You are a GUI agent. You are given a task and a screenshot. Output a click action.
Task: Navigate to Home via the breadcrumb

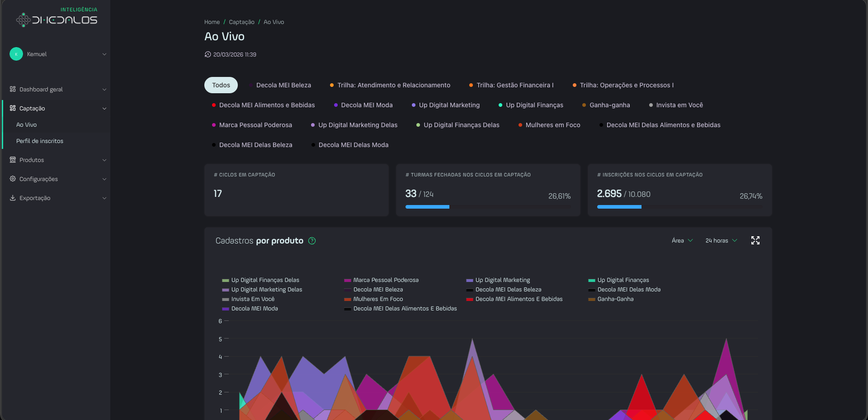(212, 22)
